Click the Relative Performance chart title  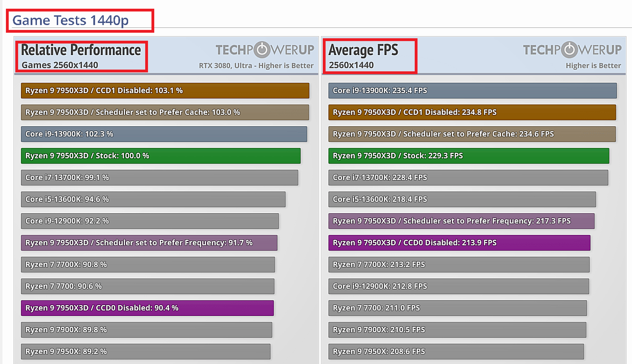81,50
